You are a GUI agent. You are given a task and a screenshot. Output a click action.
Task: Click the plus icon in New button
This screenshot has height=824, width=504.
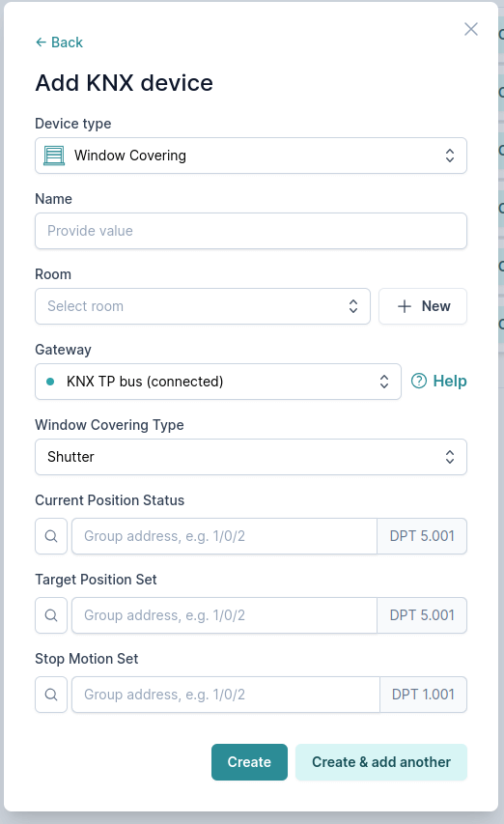tap(405, 306)
